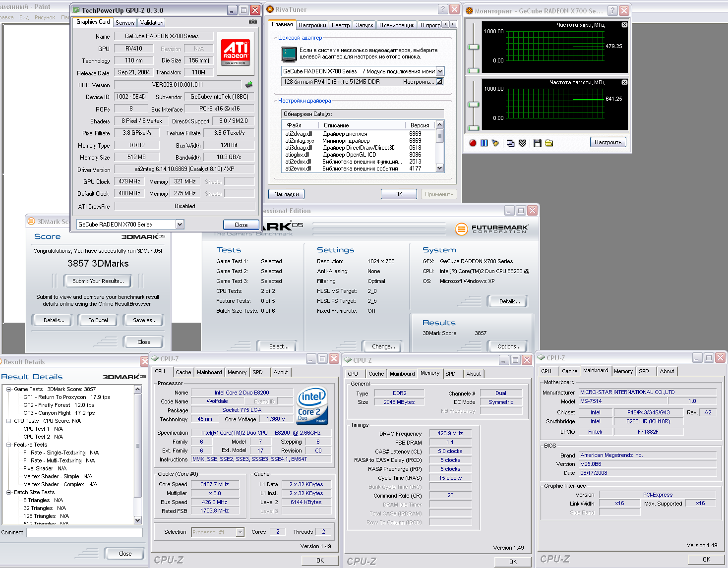The image size is (728, 568).
Task: Click the upper slider thumb beside core clock graph
Action: click(x=474, y=47)
